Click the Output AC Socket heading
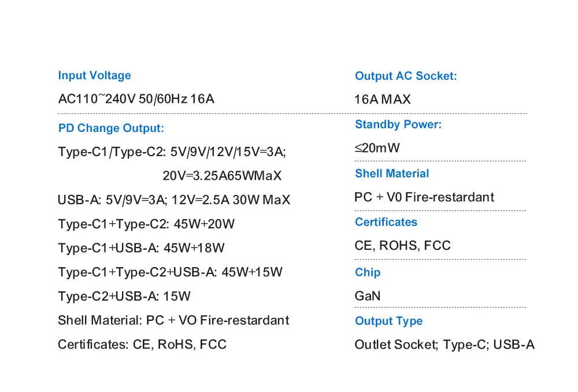 click(x=406, y=76)
